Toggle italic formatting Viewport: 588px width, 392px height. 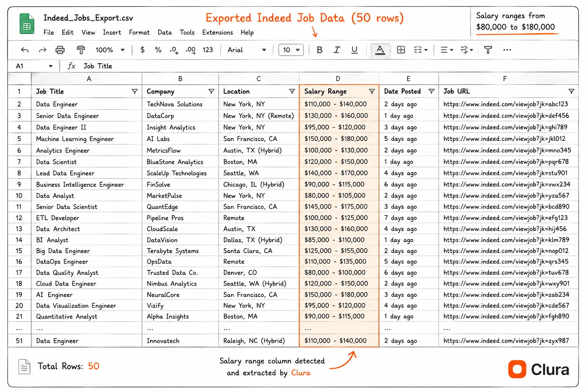[337, 50]
